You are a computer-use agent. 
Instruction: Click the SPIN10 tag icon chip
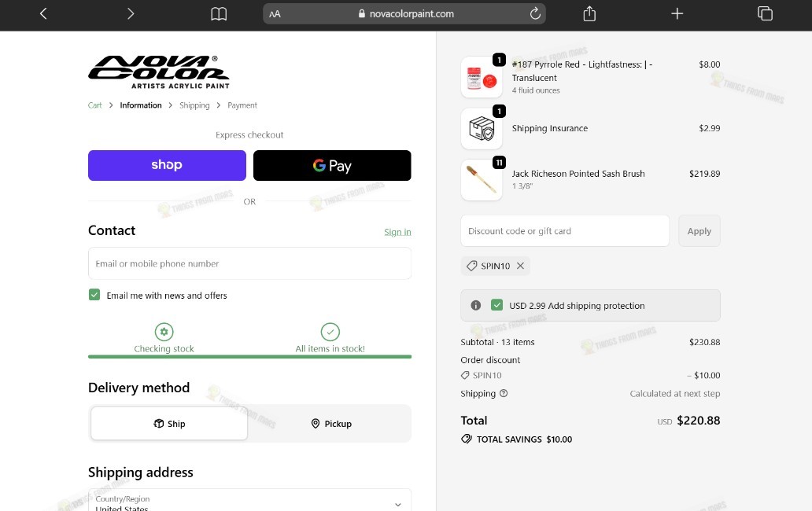(472, 266)
